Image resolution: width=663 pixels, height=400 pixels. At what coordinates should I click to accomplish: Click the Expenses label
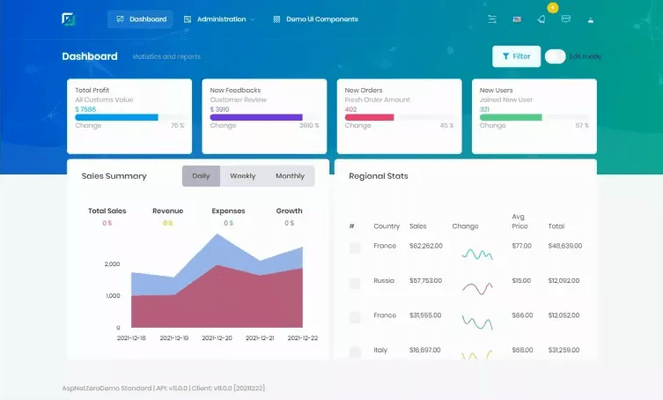(228, 211)
